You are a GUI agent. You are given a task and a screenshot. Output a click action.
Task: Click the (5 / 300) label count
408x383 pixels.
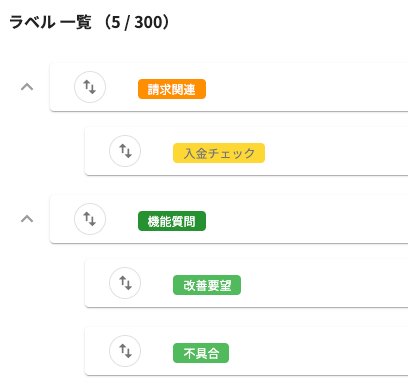tap(137, 23)
